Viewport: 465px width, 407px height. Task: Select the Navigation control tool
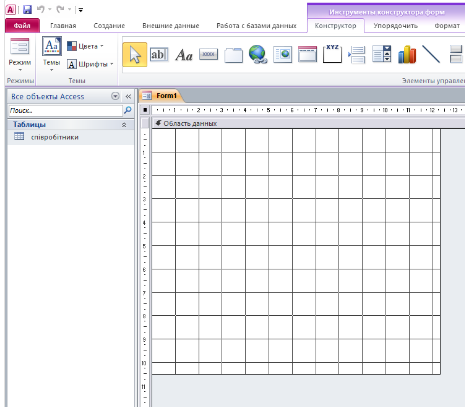tap(307, 54)
